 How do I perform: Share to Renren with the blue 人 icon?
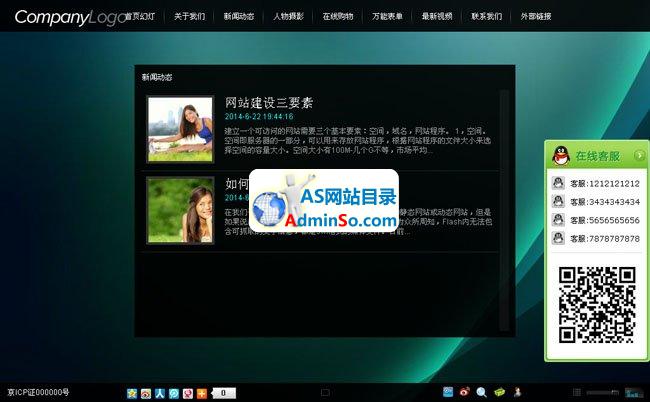click(160, 393)
